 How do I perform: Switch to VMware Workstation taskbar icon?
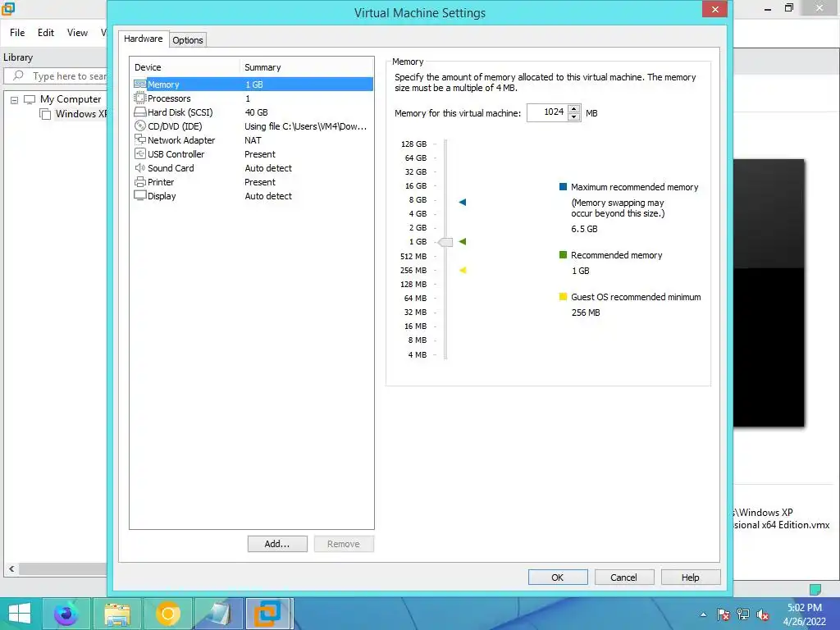(x=269, y=614)
